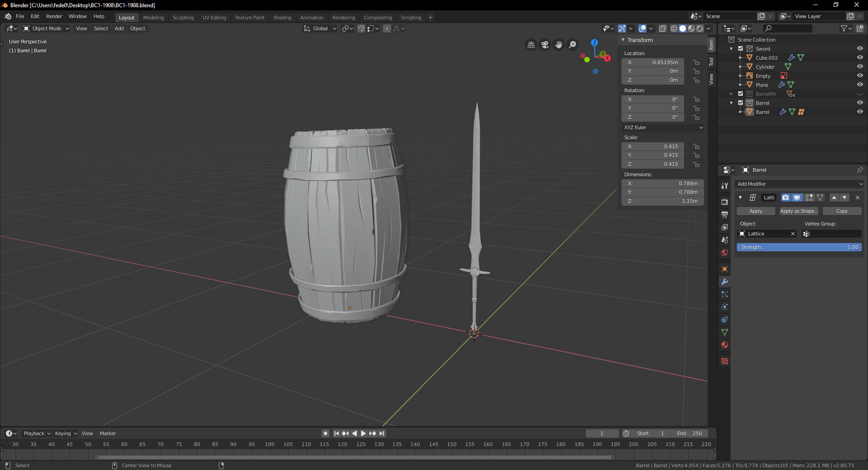The image size is (868, 470).
Task: Open the Add Modifier dropdown
Action: [x=799, y=184]
